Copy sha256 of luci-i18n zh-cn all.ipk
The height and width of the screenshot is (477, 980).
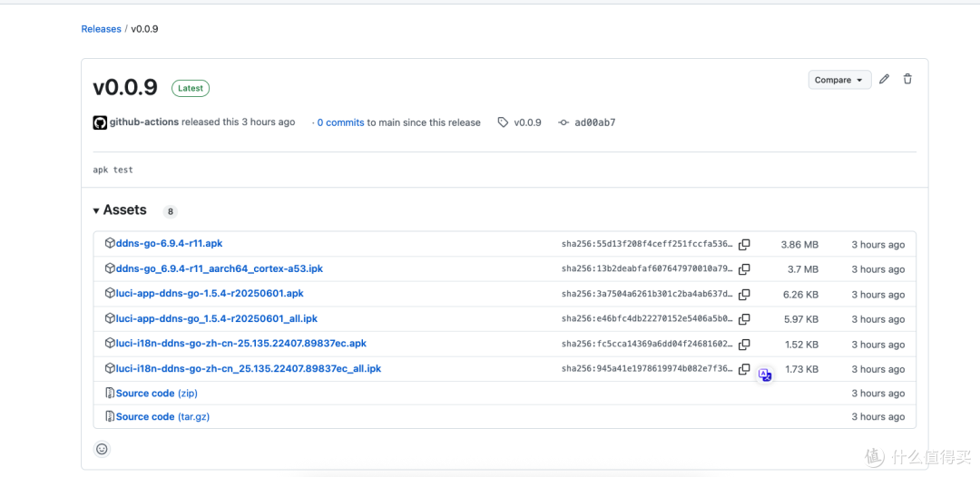coord(744,369)
